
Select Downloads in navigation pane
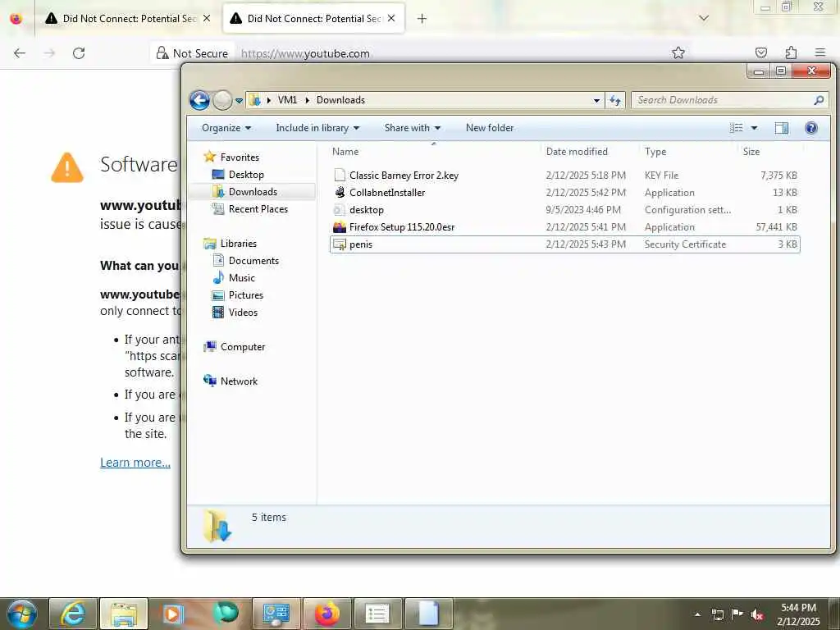pyautogui.click(x=253, y=192)
